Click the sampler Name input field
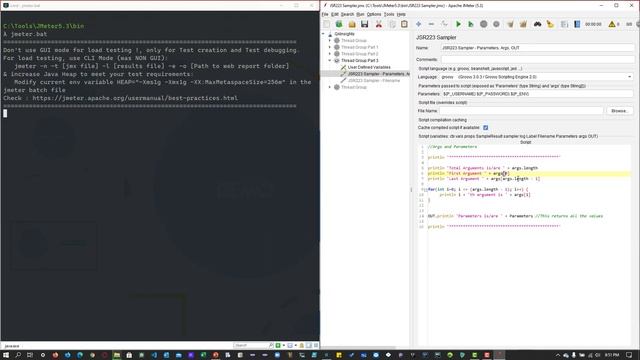 coord(537,48)
